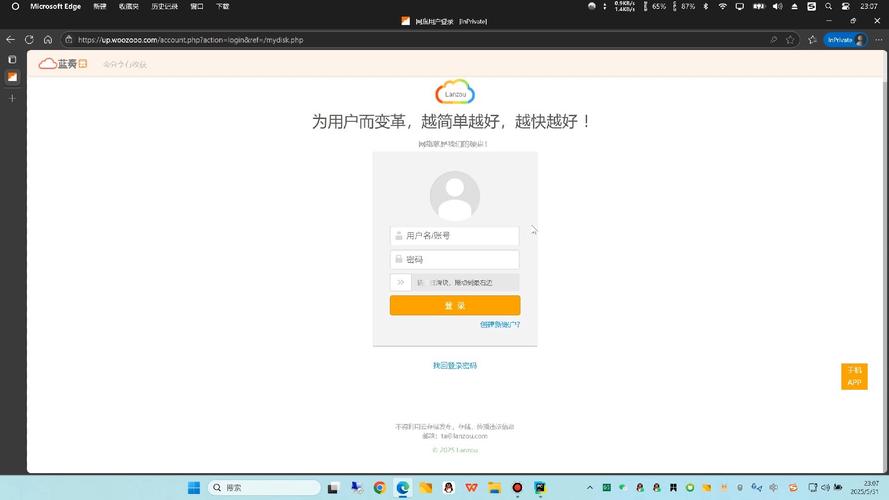Viewport: 889px width, 500px height.
Task: Click the slider verification handle with arrows
Action: click(400, 282)
